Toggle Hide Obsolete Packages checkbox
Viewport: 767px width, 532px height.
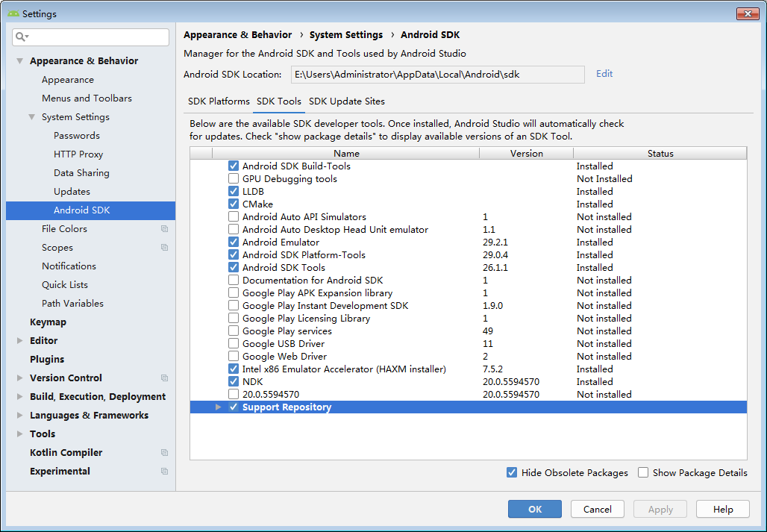(x=512, y=472)
